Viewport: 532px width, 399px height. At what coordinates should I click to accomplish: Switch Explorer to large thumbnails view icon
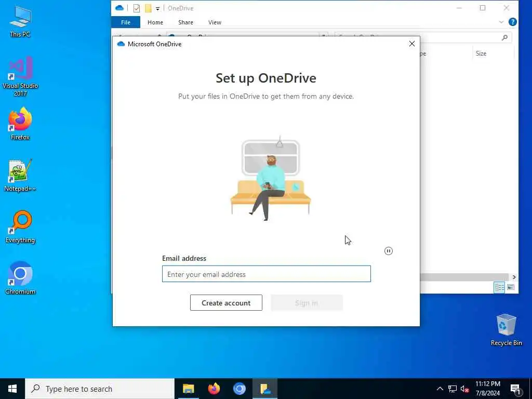(x=511, y=287)
